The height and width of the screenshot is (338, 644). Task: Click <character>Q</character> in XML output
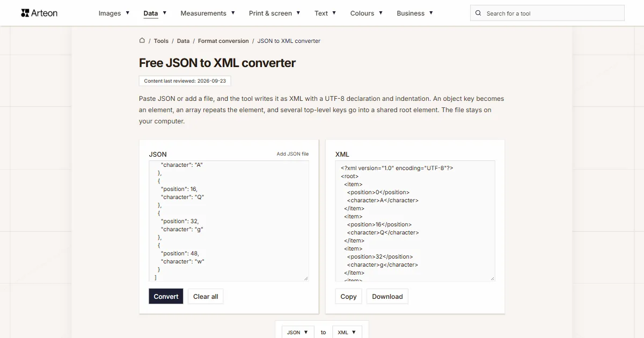coord(383,232)
